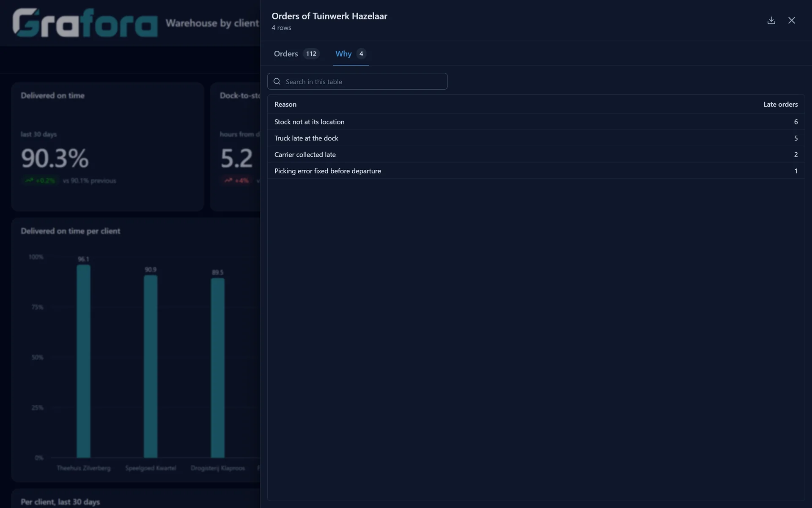This screenshot has height=508, width=812.
Task: Sort by the Reason column header
Action: click(285, 104)
